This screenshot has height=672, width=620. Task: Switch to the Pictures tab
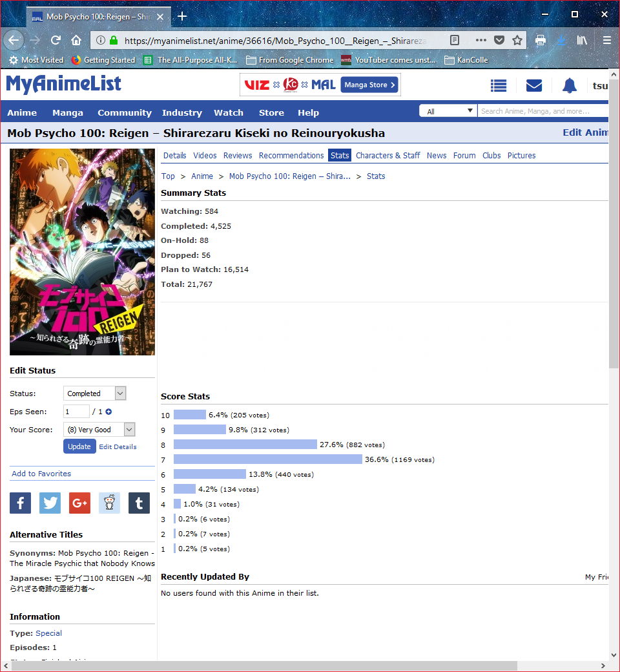521,156
